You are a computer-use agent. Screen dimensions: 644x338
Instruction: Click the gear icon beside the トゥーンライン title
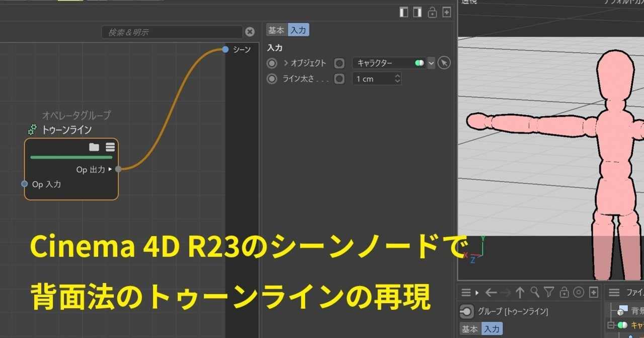click(33, 130)
